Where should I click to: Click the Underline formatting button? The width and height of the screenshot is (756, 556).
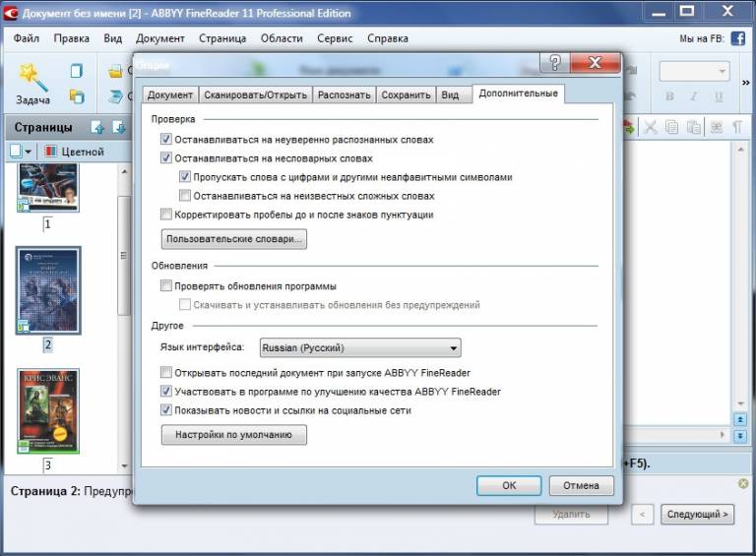pos(719,96)
